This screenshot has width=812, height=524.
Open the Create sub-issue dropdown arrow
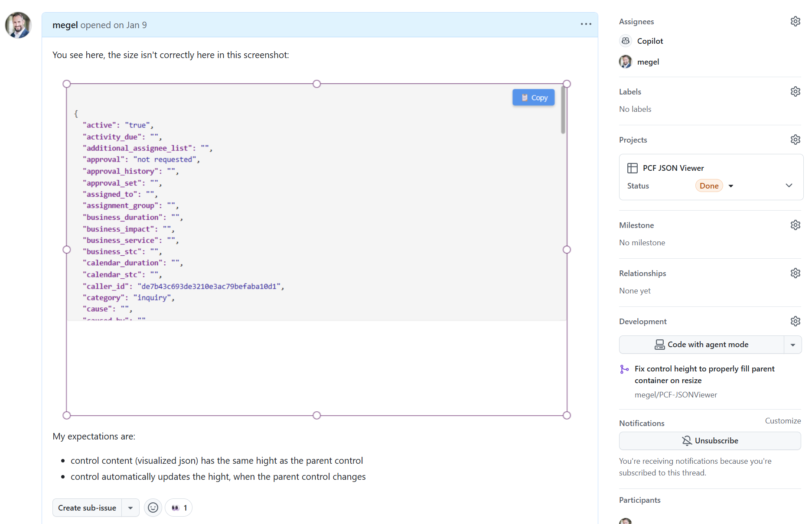[x=130, y=507]
